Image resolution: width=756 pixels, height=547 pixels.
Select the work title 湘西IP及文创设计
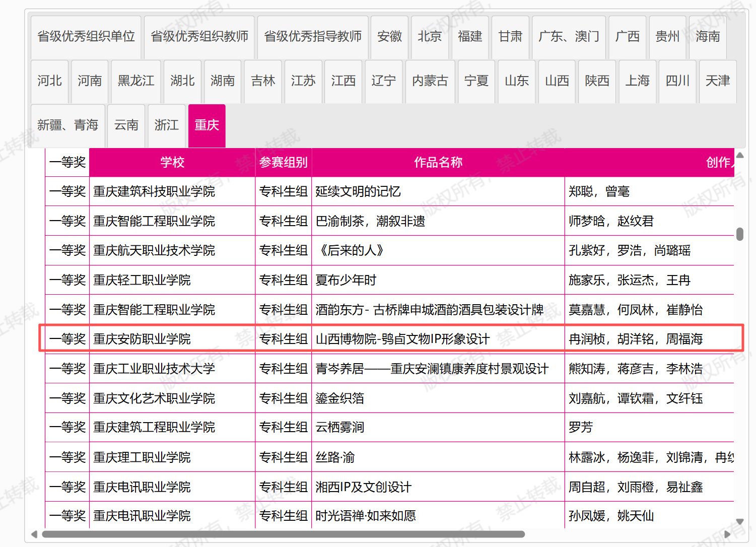tap(364, 488)
